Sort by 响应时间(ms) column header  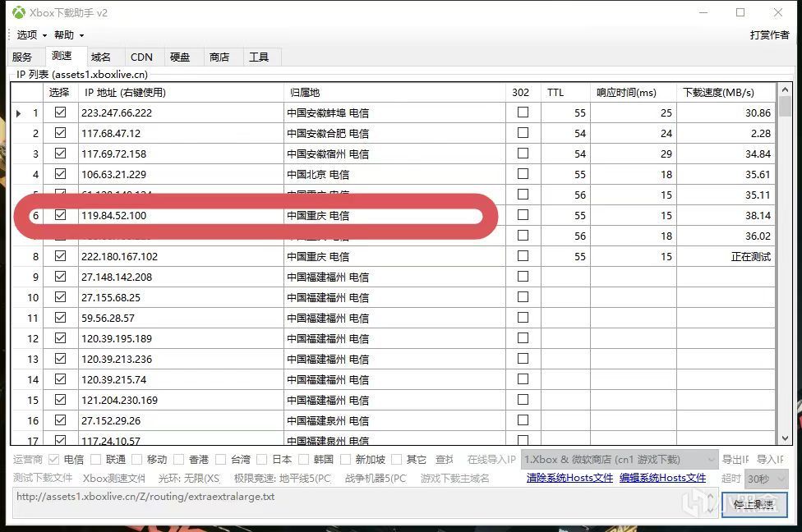(634, 93)
